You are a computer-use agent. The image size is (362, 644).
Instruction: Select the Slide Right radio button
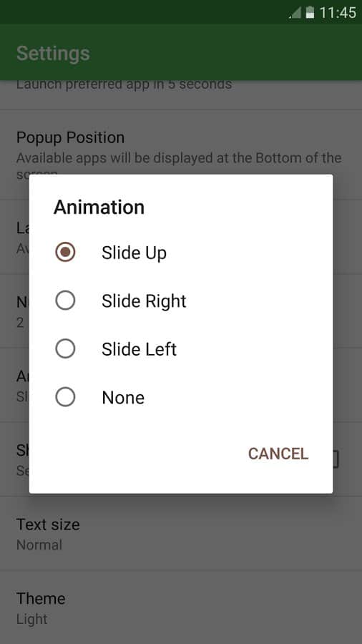point(65,301)
